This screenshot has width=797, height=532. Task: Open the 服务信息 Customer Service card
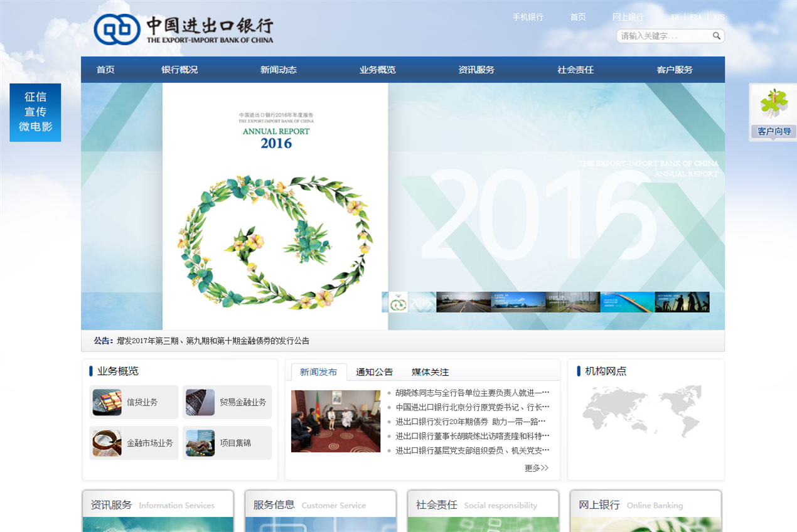[321, 511]
